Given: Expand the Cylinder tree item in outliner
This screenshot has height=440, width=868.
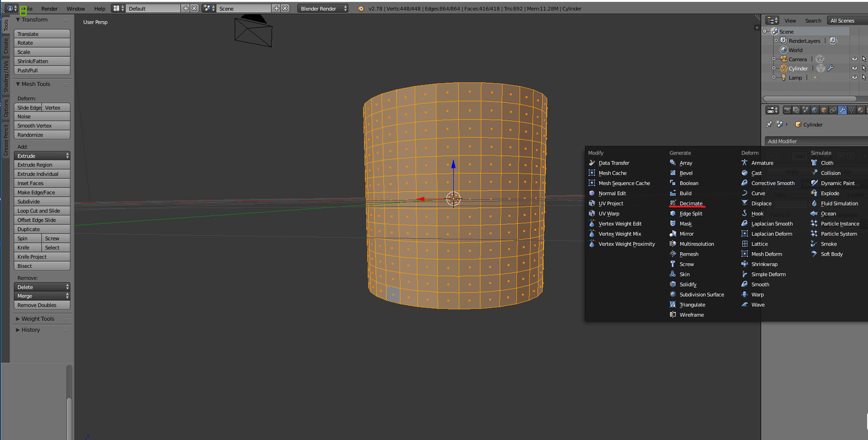Looking at the screenshot, I should (774, 69).
